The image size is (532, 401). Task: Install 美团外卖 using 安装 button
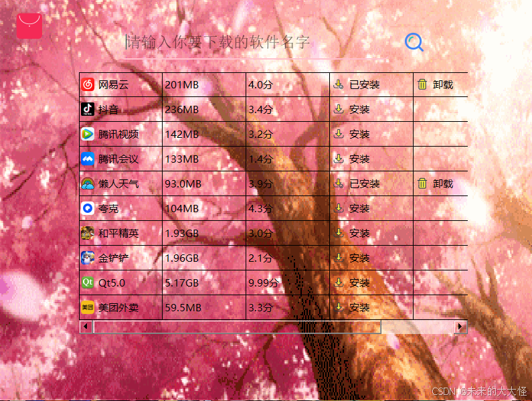coord(351,308)
